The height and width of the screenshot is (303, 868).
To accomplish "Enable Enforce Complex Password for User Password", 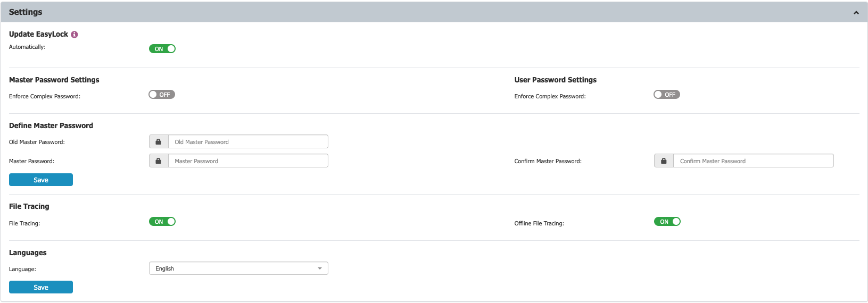I will click(x=667, y=95).
